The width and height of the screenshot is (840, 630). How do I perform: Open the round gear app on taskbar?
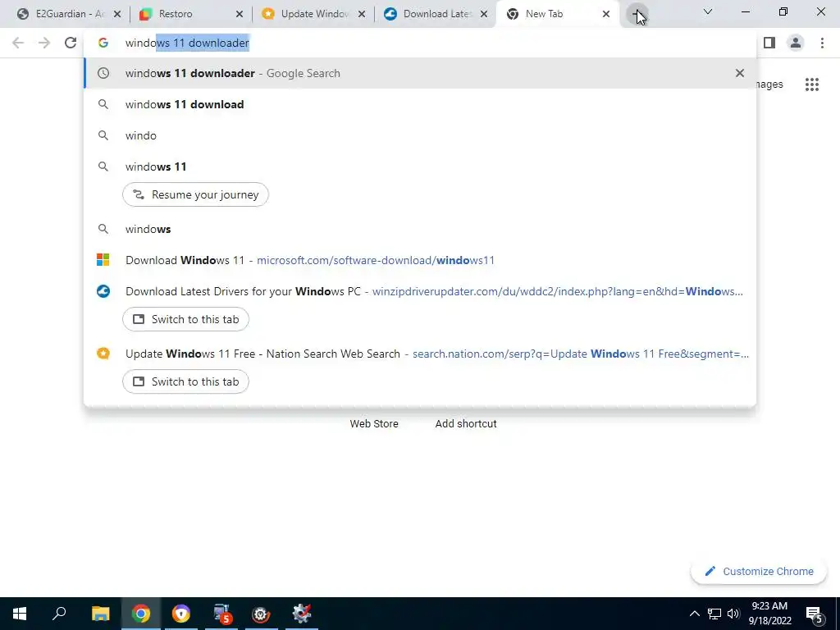click(x=261, y=614)
